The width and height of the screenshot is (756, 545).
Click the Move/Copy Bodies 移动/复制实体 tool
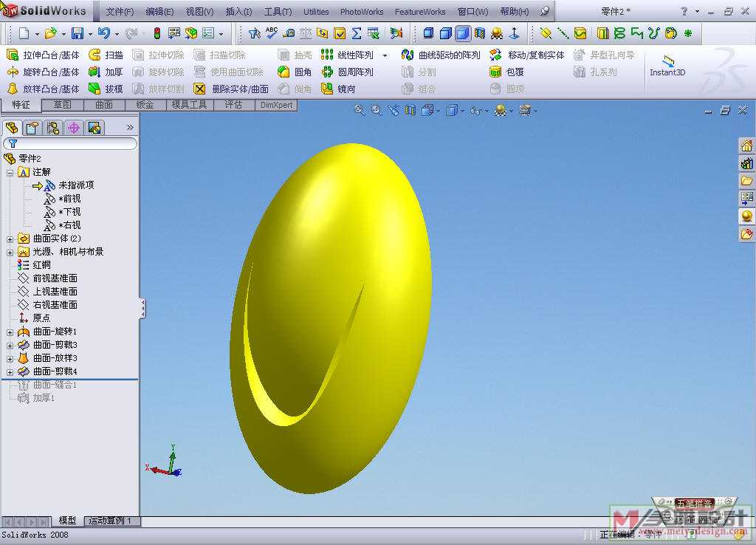(x=526, y=55)
